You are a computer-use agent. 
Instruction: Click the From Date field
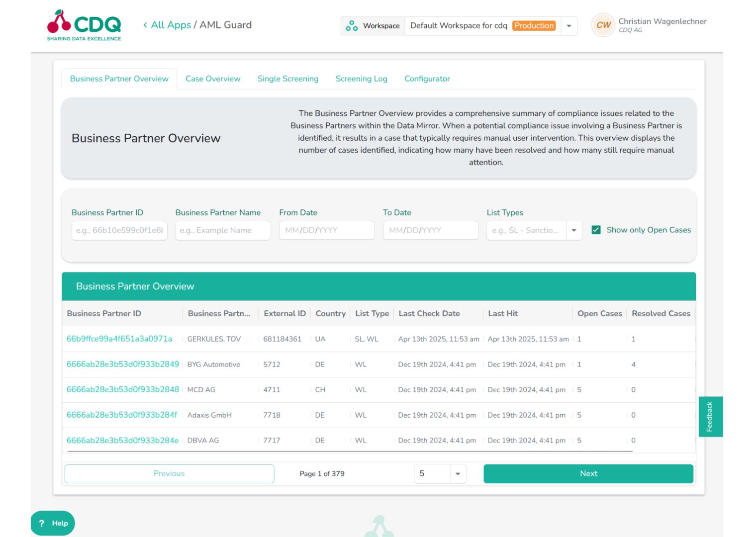[327, 230]
